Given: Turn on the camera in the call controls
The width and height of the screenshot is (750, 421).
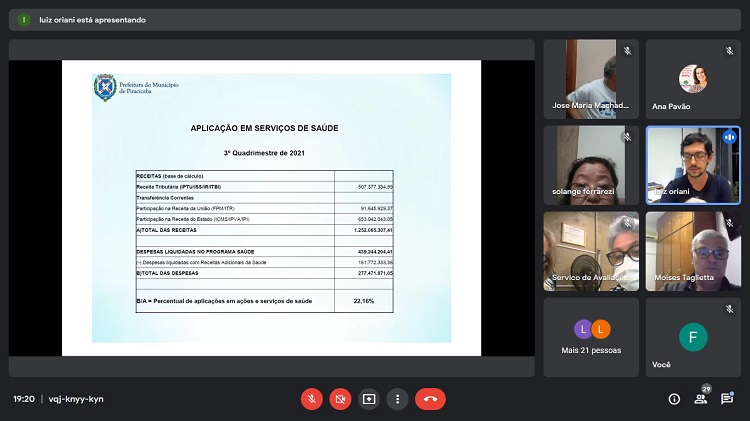Looking at the screenshot, I should coord(340,399).
